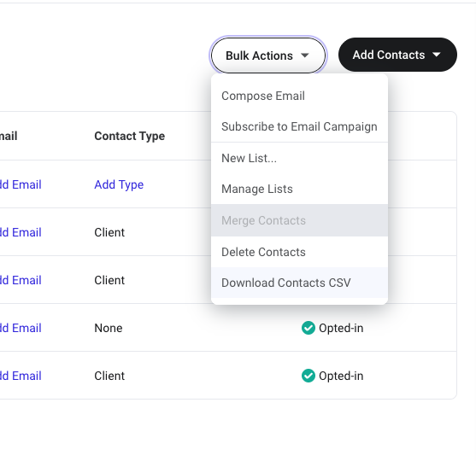The image size is (476, 461).
Task: Click the caret arrow inside Bulk Actions
Action: point(305,55)
